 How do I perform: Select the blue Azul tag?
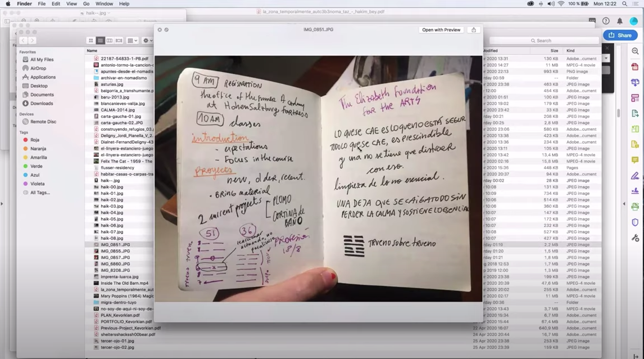34,175
